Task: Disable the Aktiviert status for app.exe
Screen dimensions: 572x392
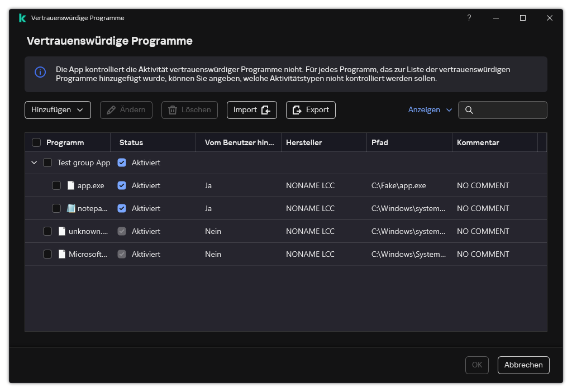Action: (x=122, y=185)
